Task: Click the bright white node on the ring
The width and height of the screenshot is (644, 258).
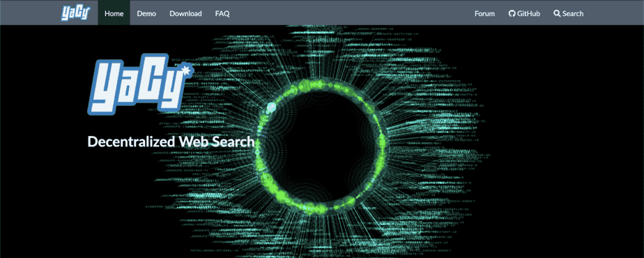Action: pos(271,107)
